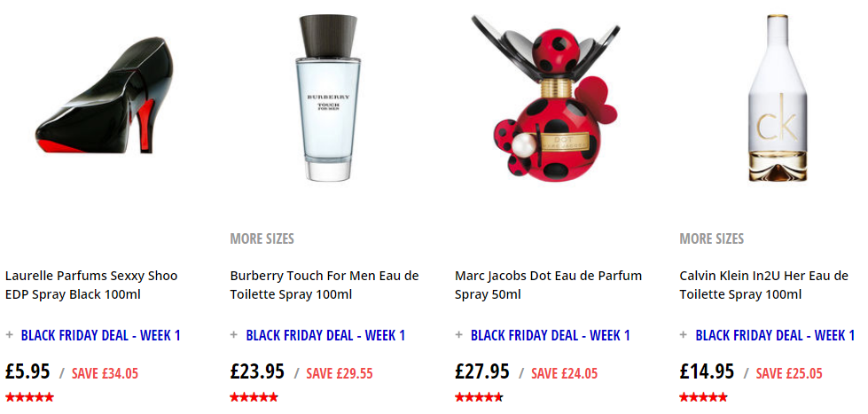The height and width of the screenshot is (414, 868).
Task: Open the Burberry Touch bottle image
Action: pos(329,98)
